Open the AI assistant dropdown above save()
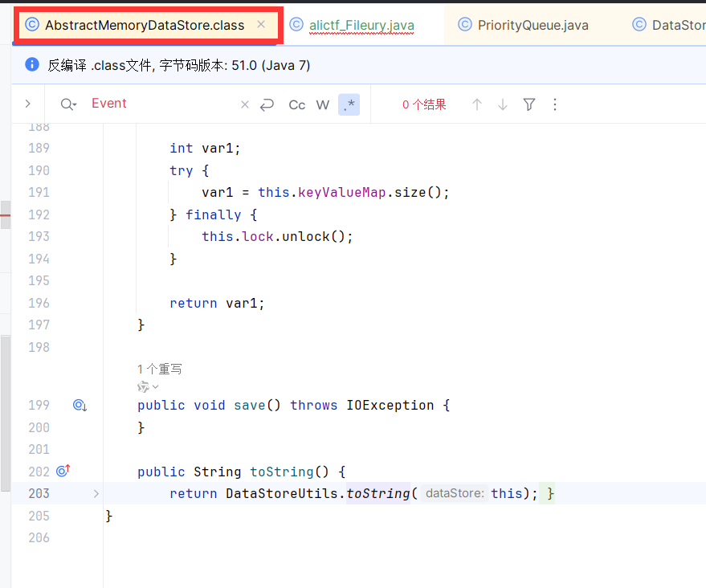Viewport: 706px width, 588px height. [x=148, y=386]
